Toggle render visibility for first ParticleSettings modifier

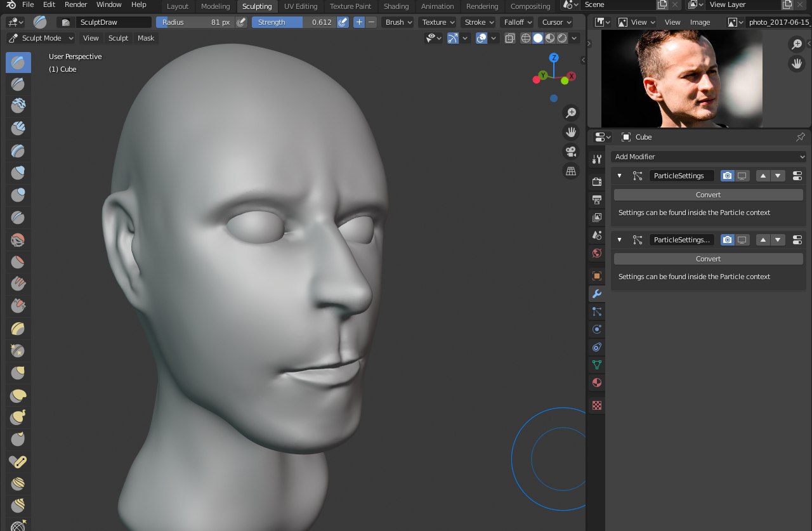click(x=728, y=176)
